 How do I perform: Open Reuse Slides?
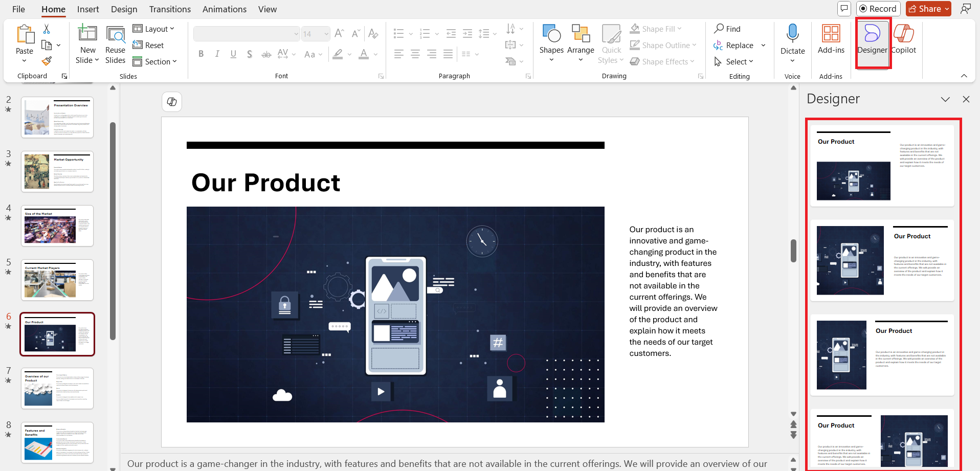coord(115,45)
